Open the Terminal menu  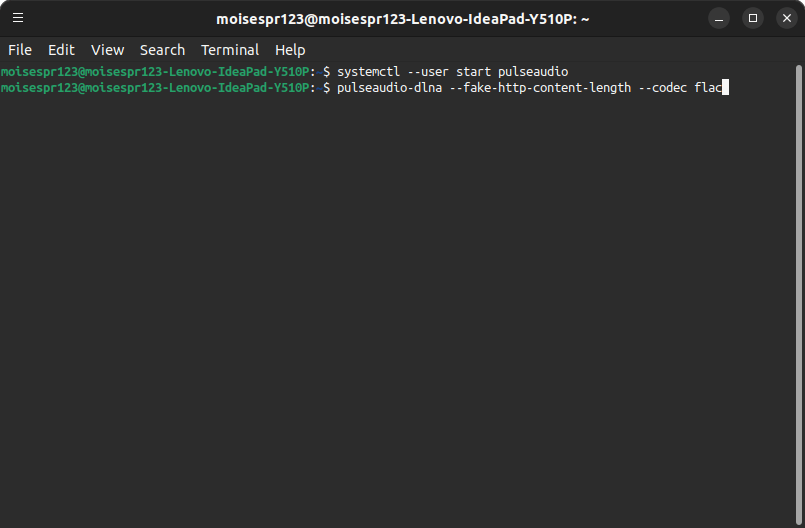click(x=230, y=50)
